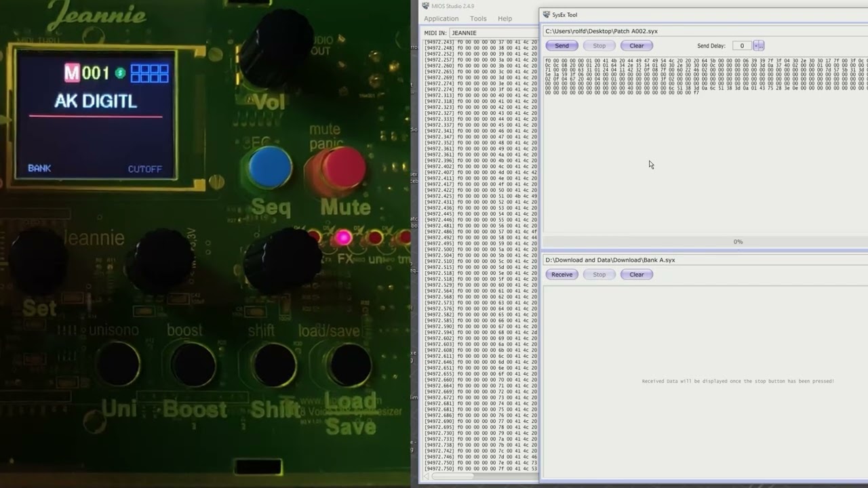Click the Stop button in the send section
Screen dimensions: 868x488
(x=599, y=46)
